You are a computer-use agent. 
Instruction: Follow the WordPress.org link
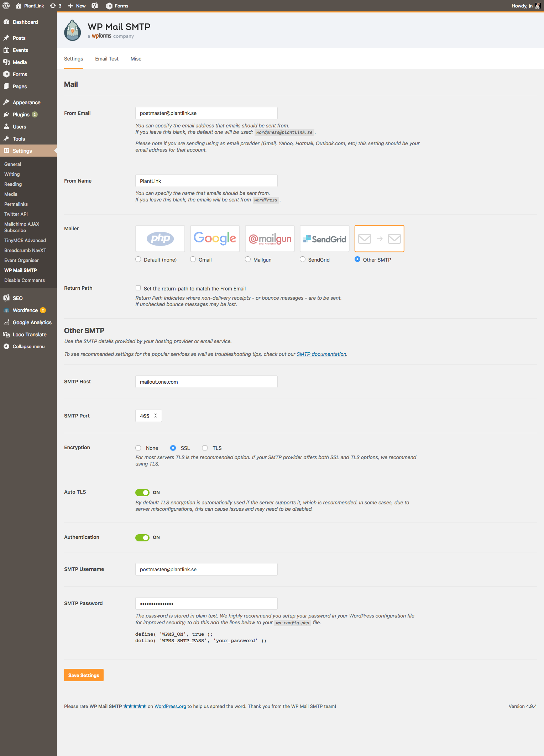pyautogui.click(x=170, y=706)
